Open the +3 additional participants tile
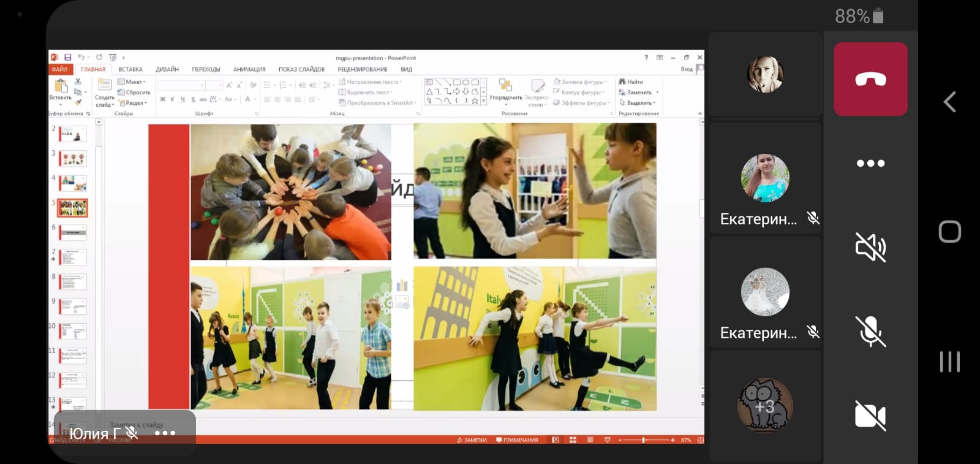Image resolution: width=980 pixels, height=464 pixels. (764, 406)
